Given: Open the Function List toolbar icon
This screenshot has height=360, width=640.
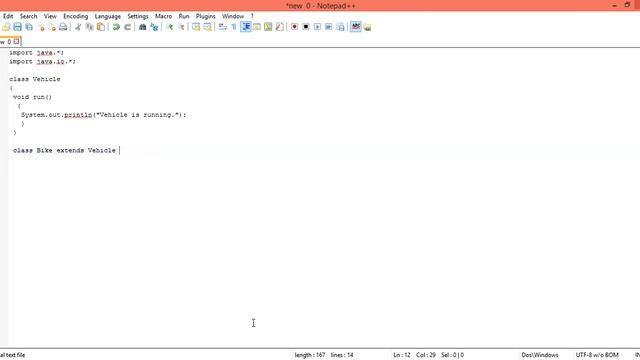Looking at the screenshot, I should [280, 27].
